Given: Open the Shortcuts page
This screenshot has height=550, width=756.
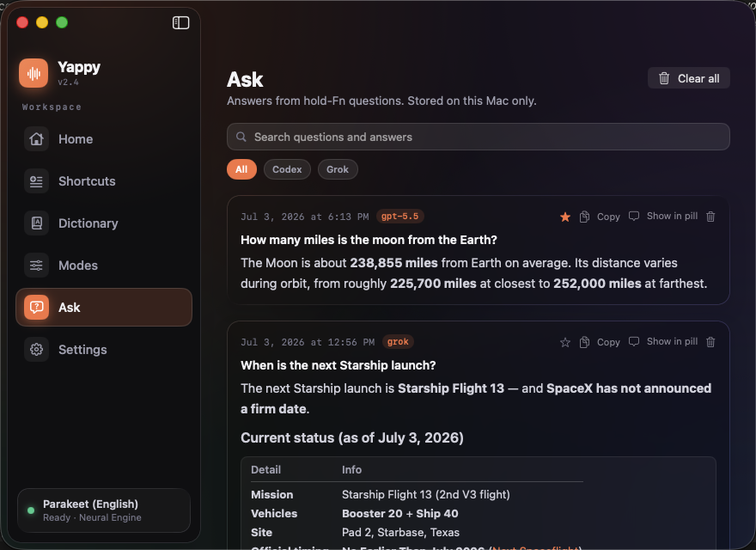Looking at the screenshot, I should [104, 181].
